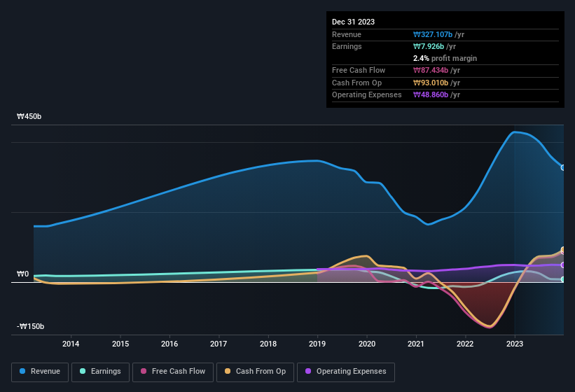Toggle the Revenue series in the legend
Screen dimensions: 575x392
coord(40,372)
